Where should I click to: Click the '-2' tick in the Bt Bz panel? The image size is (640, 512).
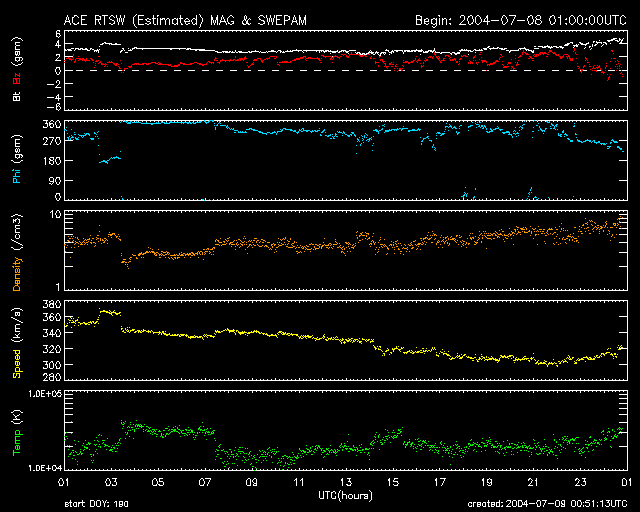[54, 84]
